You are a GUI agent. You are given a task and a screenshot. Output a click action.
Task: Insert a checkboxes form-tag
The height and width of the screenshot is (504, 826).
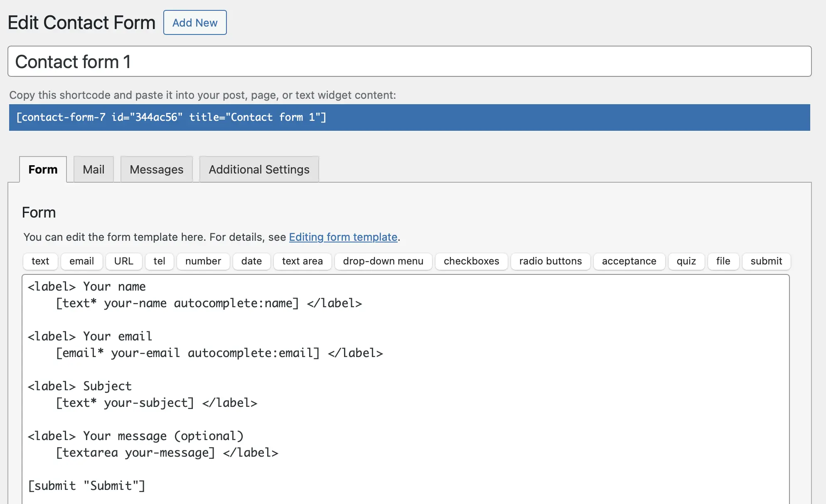coord(471,261)
